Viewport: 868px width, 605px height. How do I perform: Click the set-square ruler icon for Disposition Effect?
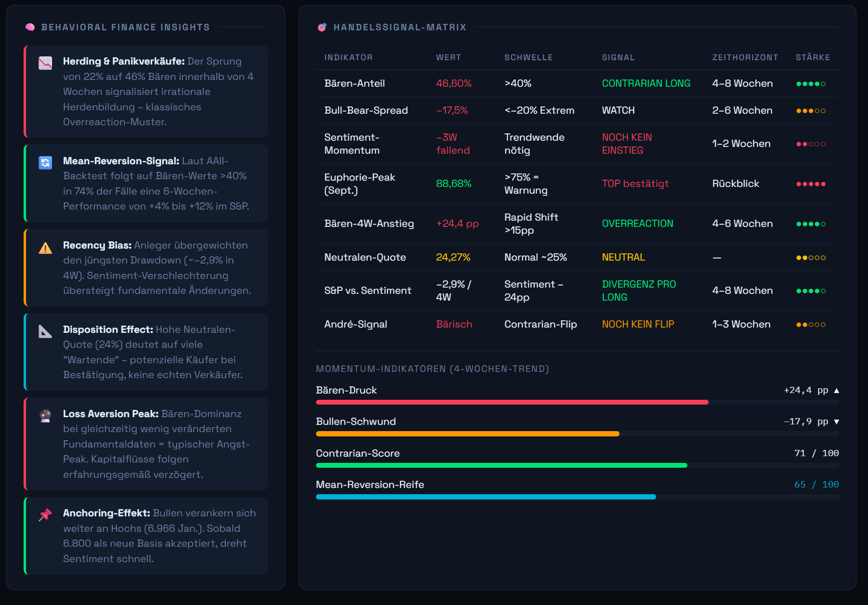(x=45, y=331)
